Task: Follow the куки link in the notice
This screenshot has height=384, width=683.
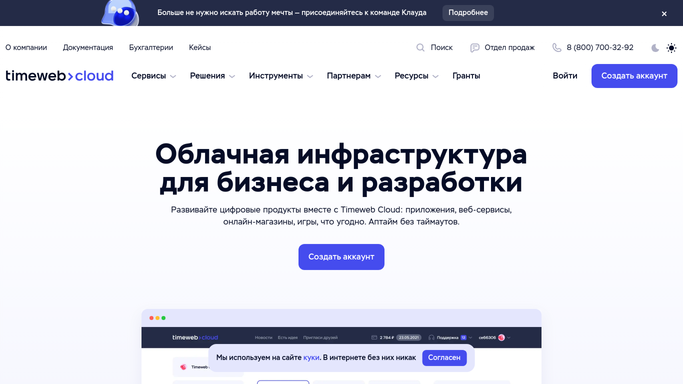Action: [x=311, y=357]
